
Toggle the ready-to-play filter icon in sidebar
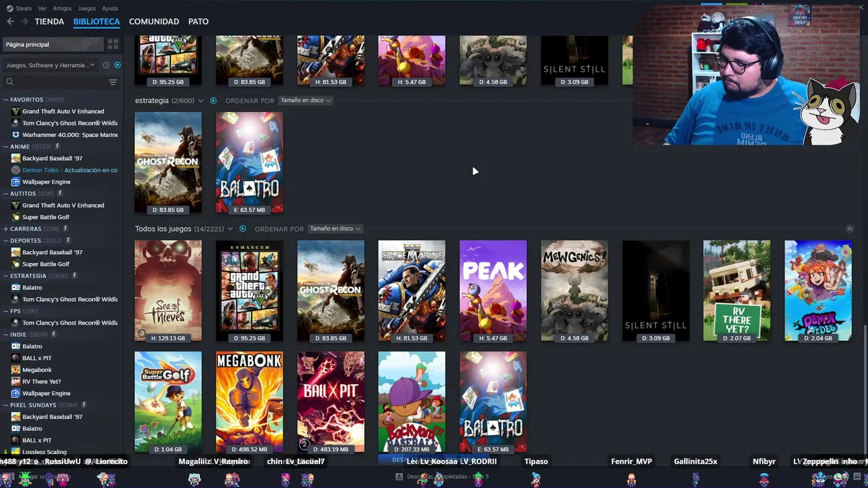pos(117,65)
